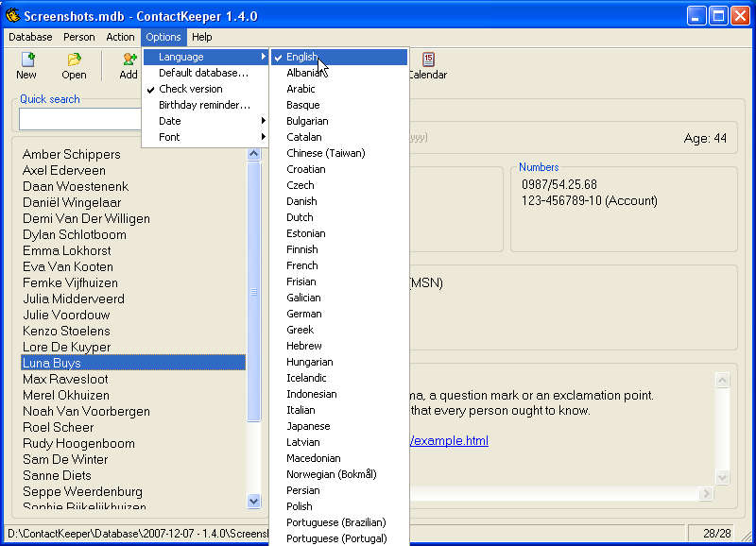Toggle the Check version option
This screenshot has height=546, width=756.
tap(205, 89)
